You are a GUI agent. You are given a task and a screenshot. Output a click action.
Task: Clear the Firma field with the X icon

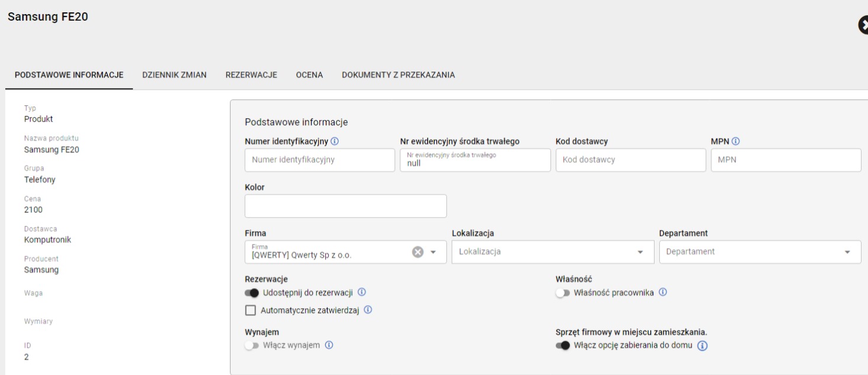tap(418, 252)
